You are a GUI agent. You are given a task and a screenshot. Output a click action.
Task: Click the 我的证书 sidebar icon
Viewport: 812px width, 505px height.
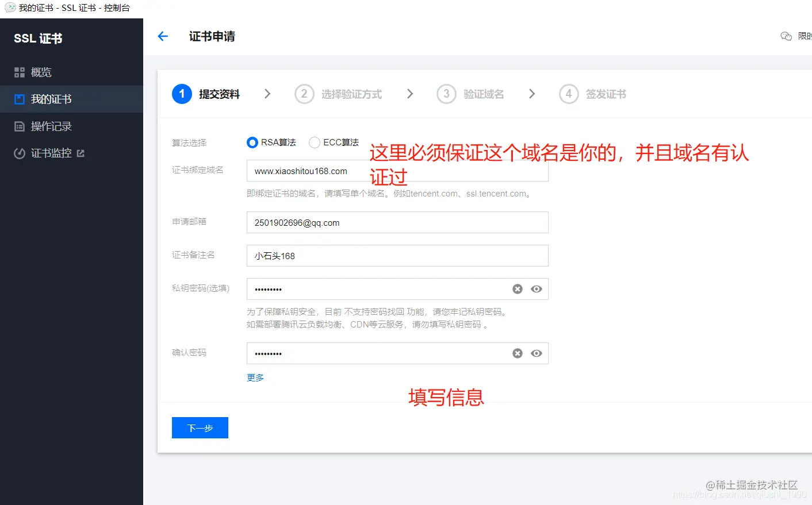(x=20, y=99)
